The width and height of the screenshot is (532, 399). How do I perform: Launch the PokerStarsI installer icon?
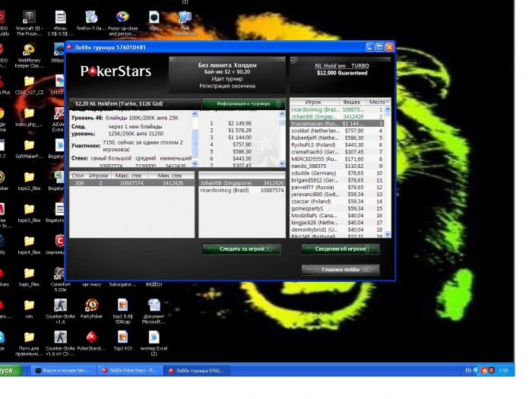pyautogui.click(x=91, y=340)
